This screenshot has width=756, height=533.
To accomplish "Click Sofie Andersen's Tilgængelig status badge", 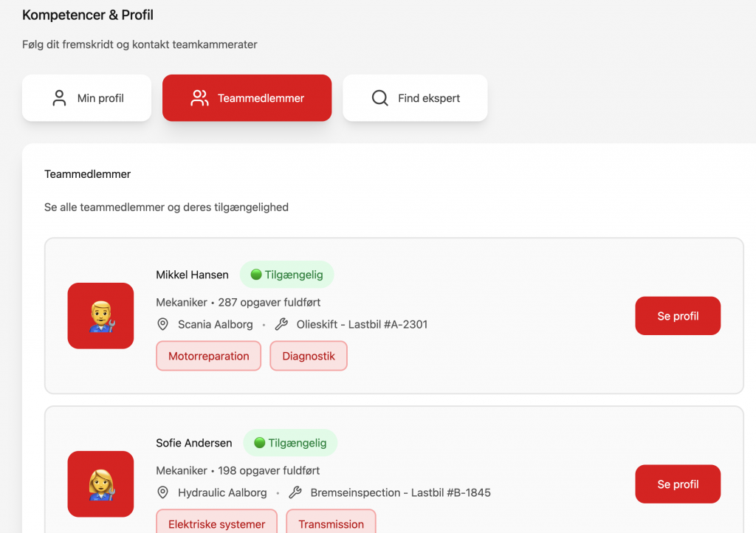I will (x=289, y=443).
